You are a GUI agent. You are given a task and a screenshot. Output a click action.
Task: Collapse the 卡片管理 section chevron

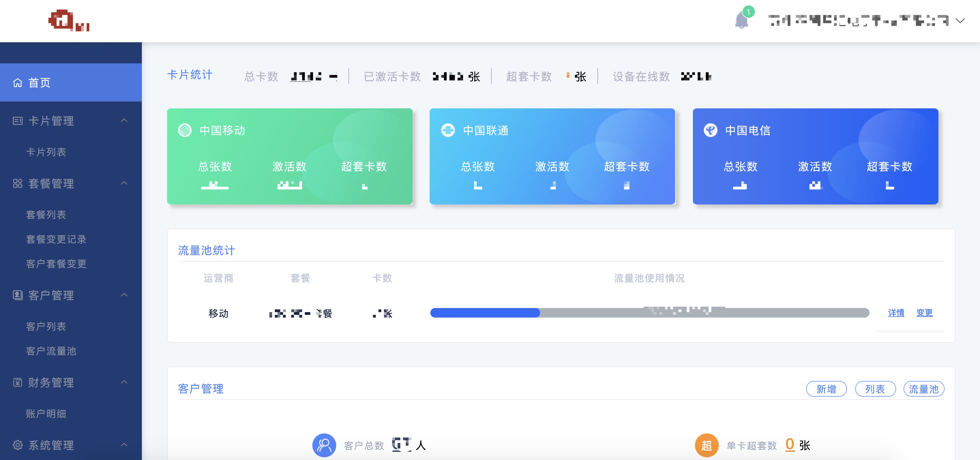click(124, 121)
